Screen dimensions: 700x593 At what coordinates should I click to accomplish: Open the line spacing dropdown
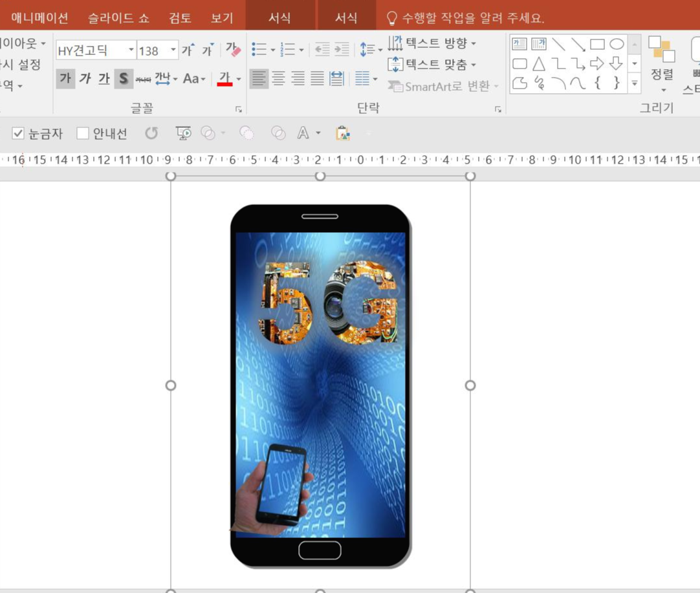371,49
